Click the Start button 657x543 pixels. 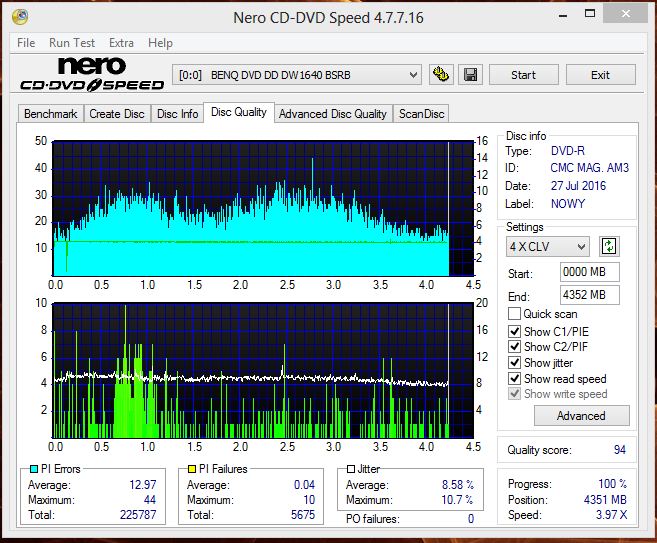(x=523, y=75)
